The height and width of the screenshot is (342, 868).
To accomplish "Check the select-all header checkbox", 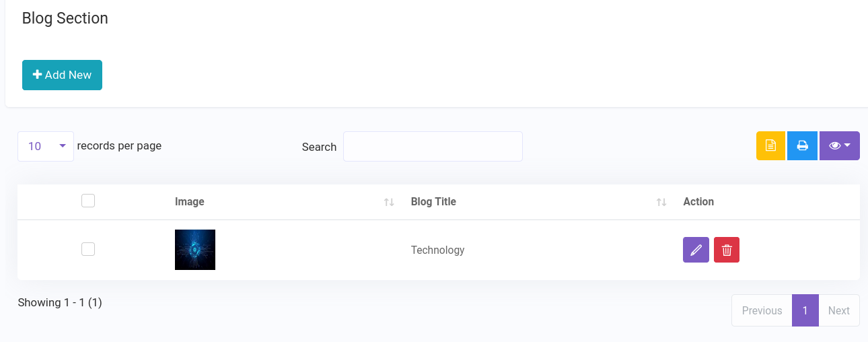I will [88, 201].
